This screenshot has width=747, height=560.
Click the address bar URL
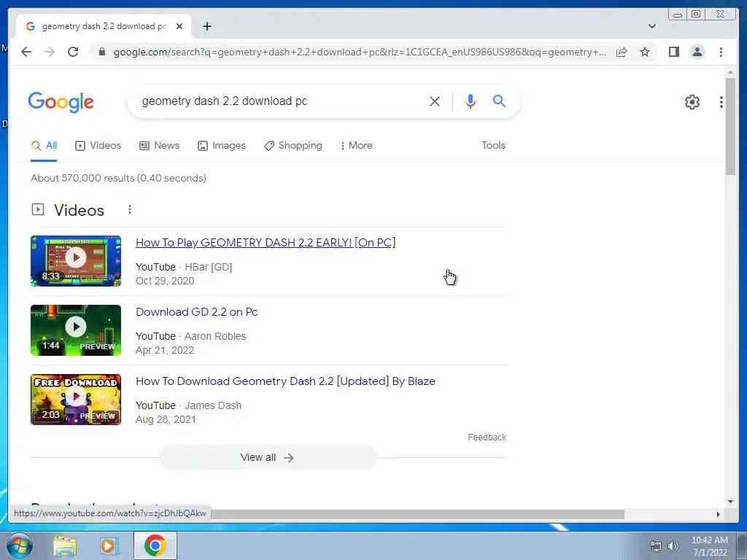360,52
